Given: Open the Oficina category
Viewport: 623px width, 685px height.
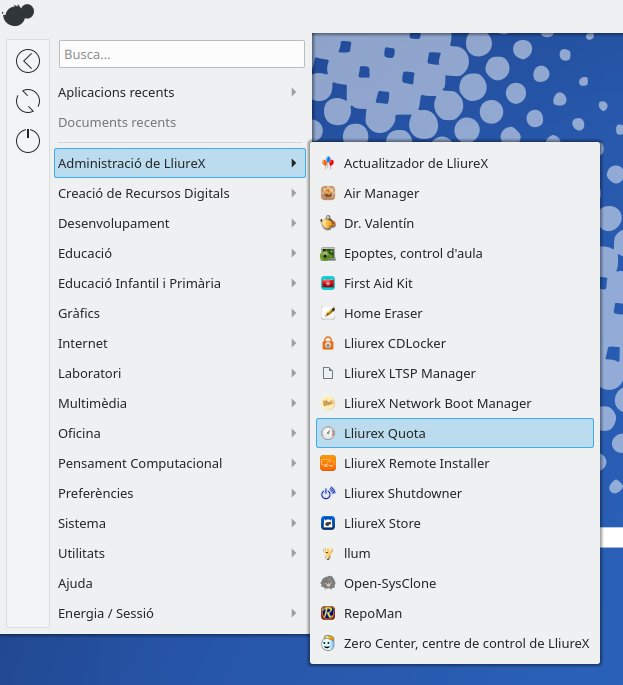Looking at the screenshot, I should point(79,433).
